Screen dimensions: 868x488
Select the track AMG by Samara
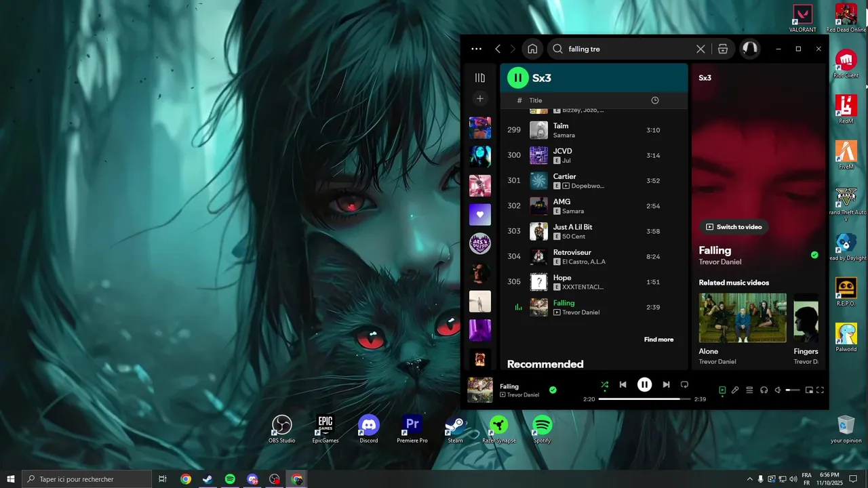pos(593,206)
